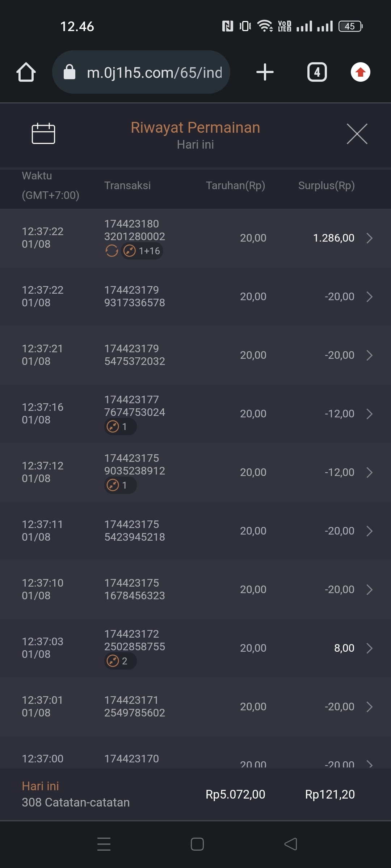This screenshot has width=391, height=868.
Task: Tap the padlock icon in address bar
Action: pyautogui.click(x=70, y=72)
